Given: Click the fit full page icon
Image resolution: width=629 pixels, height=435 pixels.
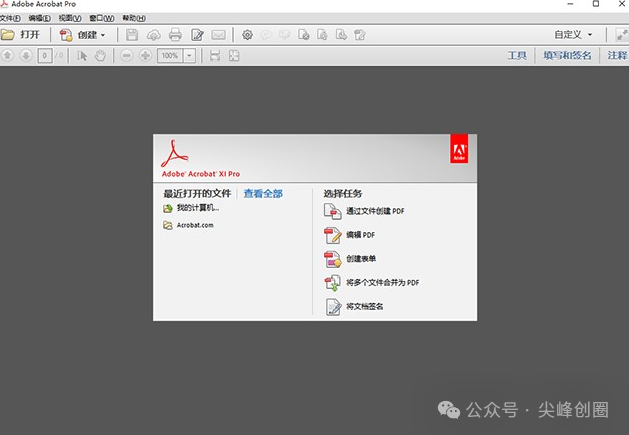Looking at the screenshot, I should click(234, 56).
